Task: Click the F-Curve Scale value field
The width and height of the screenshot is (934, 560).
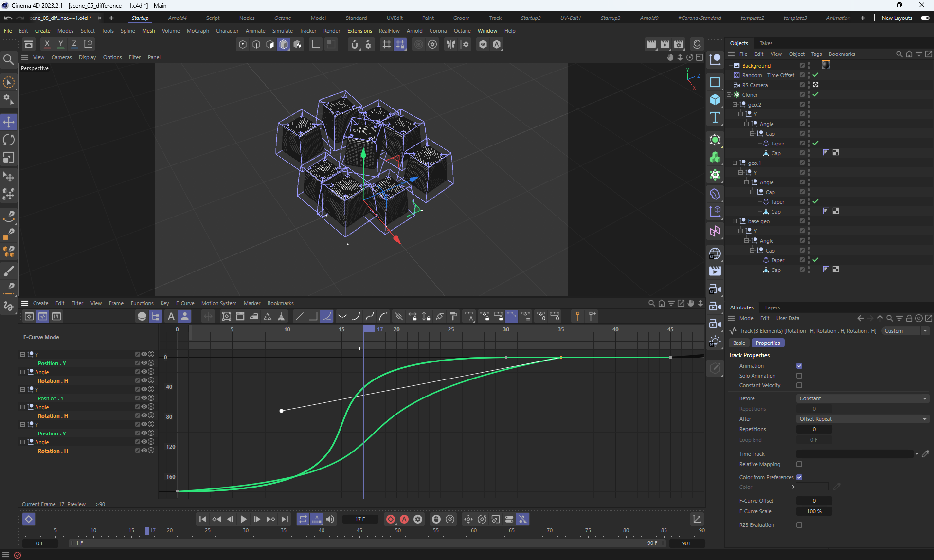Action: pos(814,511)
